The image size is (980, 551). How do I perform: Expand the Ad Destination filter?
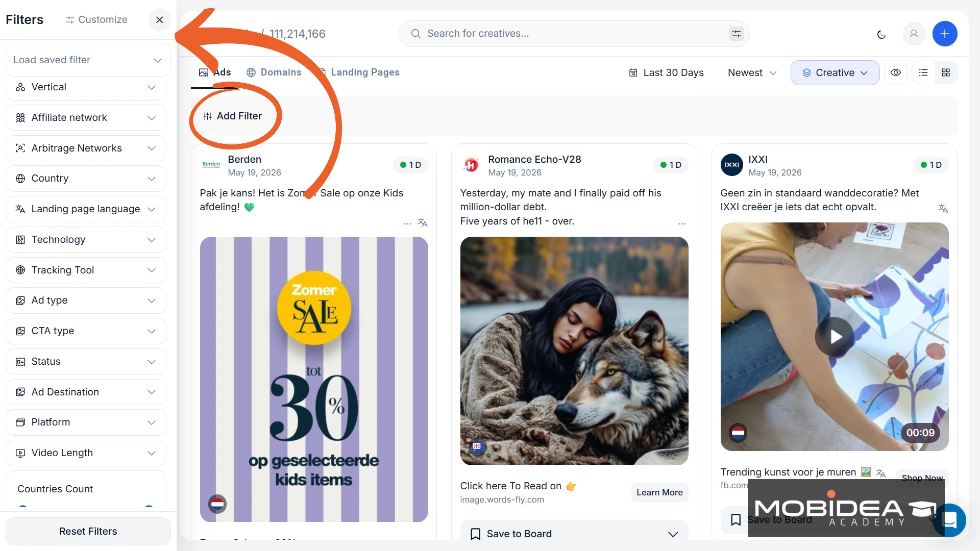(x=86, y=392)
